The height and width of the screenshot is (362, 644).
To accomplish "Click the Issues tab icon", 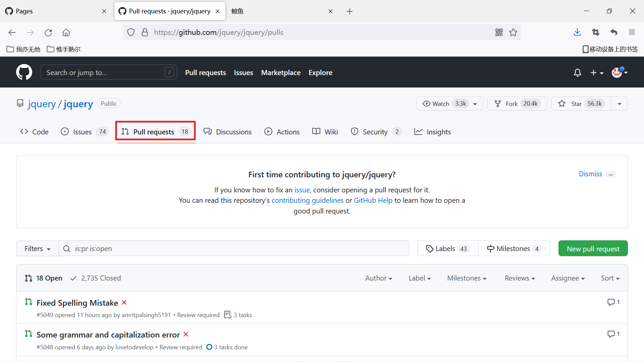I will 65,132.
